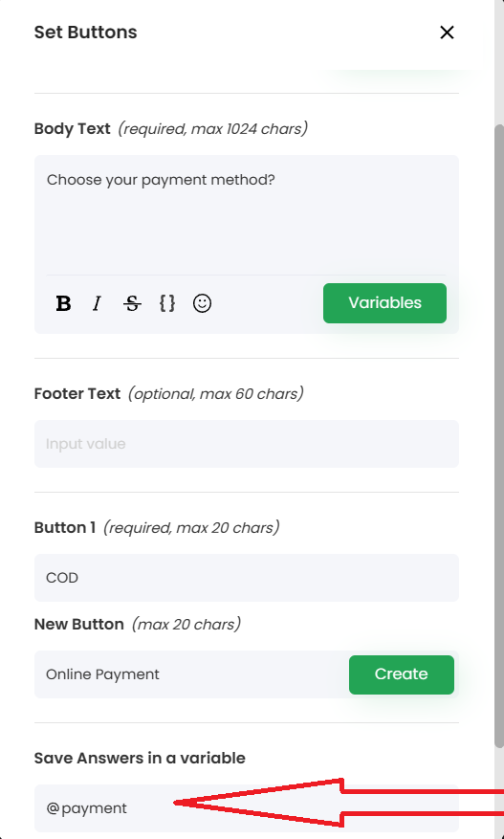Open the emoji picker smiley icon
This screenshot has width=504, height=839.
point(202,303)
